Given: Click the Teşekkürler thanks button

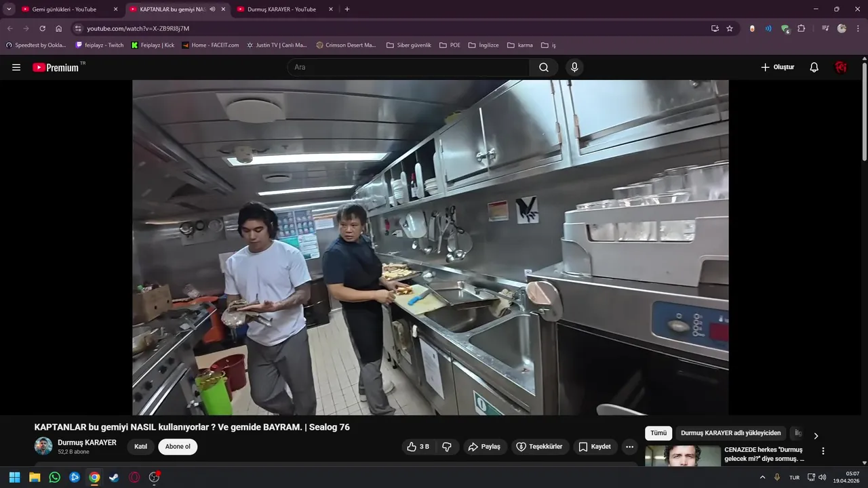Looking at the screenshot, I should click(x=540, y=447).
